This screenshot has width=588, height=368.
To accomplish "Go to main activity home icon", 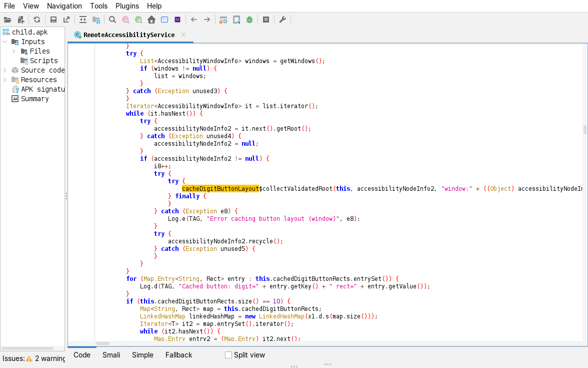I will coord(151,20).
